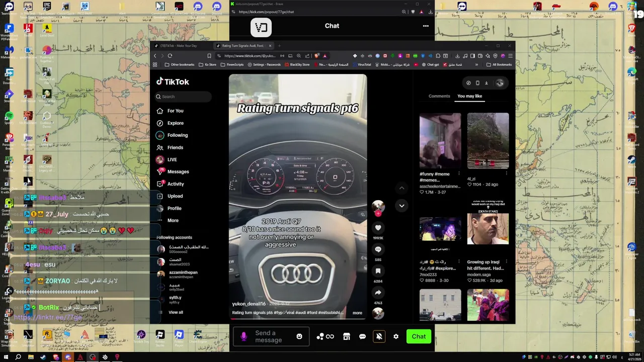Viewport: 644px width, 362px height.
Task: Open the video comments bubble icon
Action: [378, 249]
